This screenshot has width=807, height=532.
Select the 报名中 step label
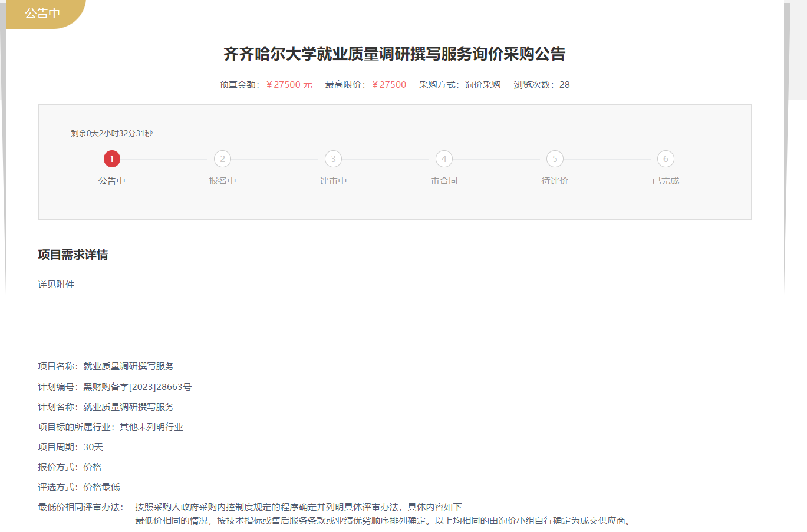[222, 181]
